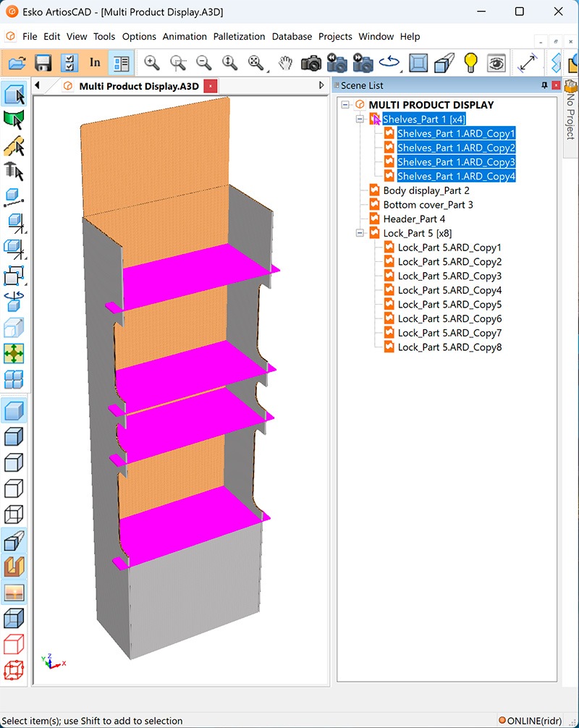Open the light bulb lighting tool

(x=471, y=63)
